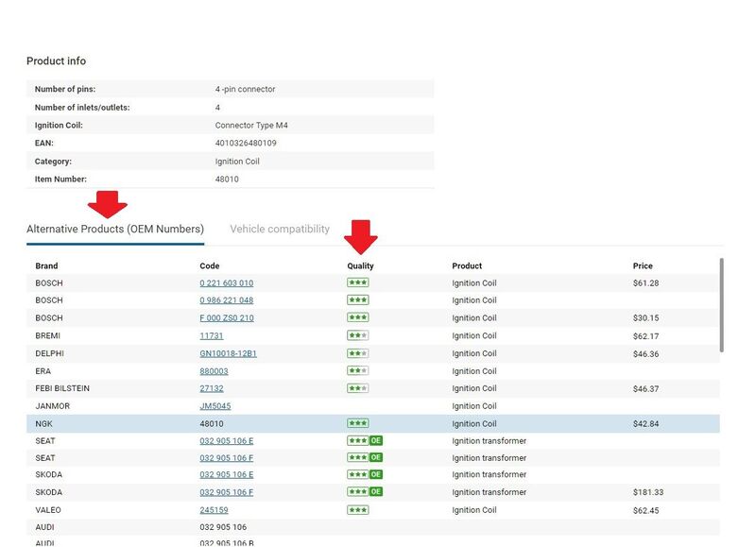Click quality stars for Bosch 0 221 603 010

[358, 282]
